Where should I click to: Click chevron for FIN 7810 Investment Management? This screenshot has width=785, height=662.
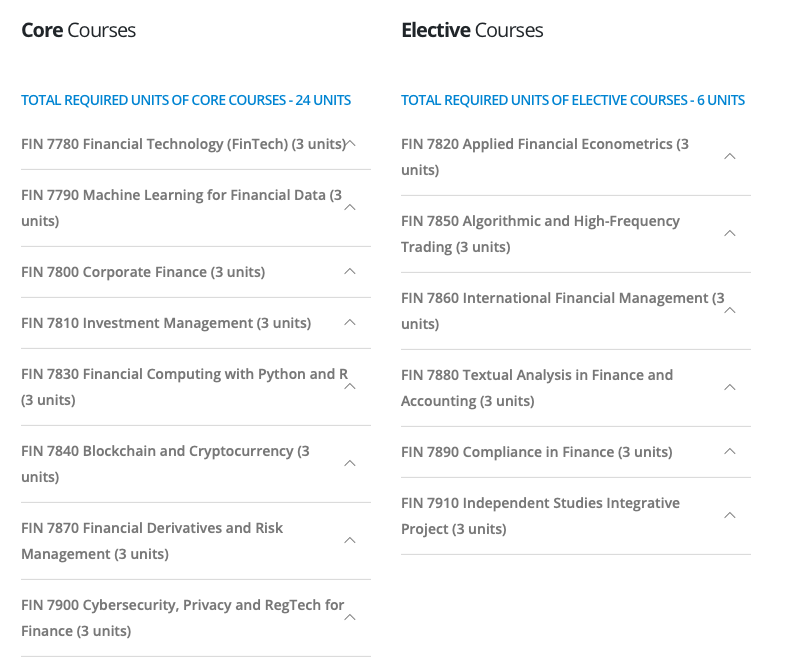pos(350,323)
